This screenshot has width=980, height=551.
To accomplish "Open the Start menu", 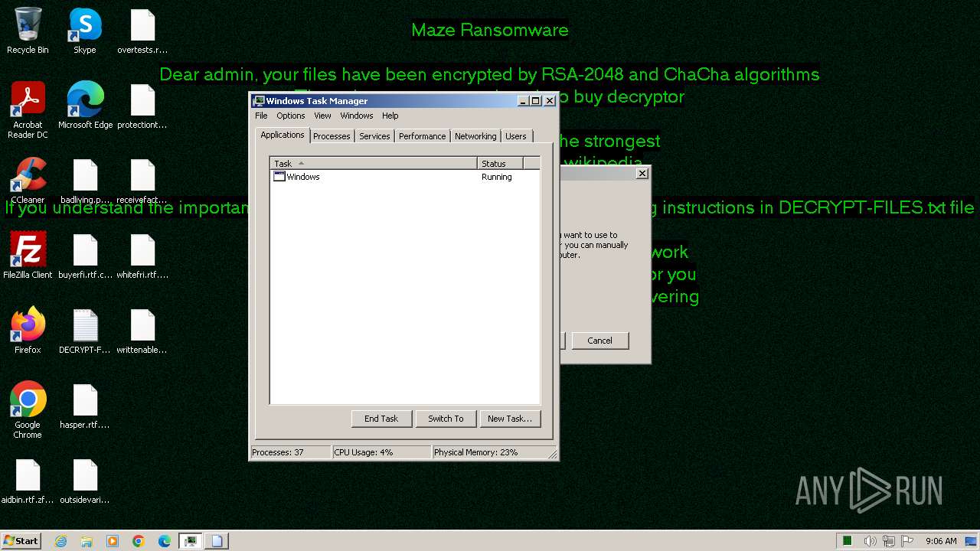I will (21, 541).
